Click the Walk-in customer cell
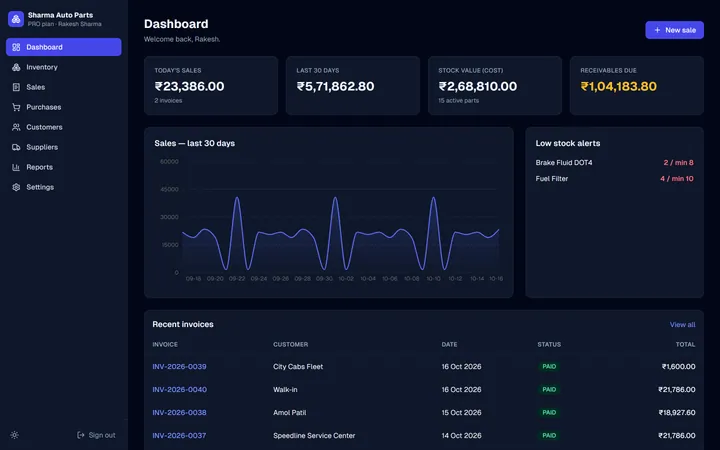Screen dimensions: 720x450 (x=285, y=389)
